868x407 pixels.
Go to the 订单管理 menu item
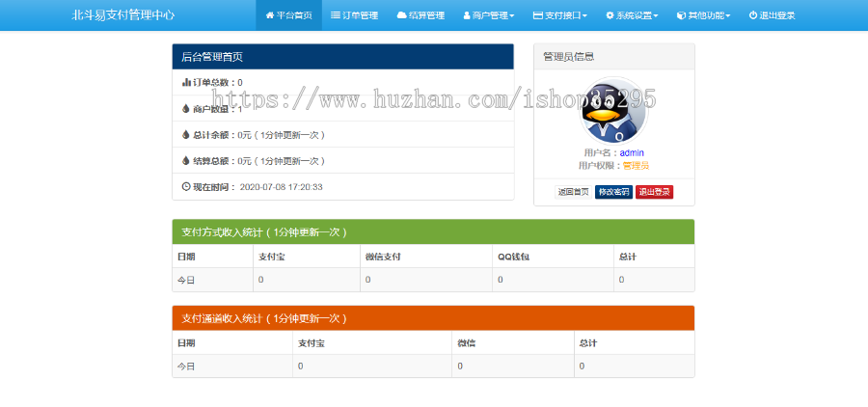click(x=354, y=15)
